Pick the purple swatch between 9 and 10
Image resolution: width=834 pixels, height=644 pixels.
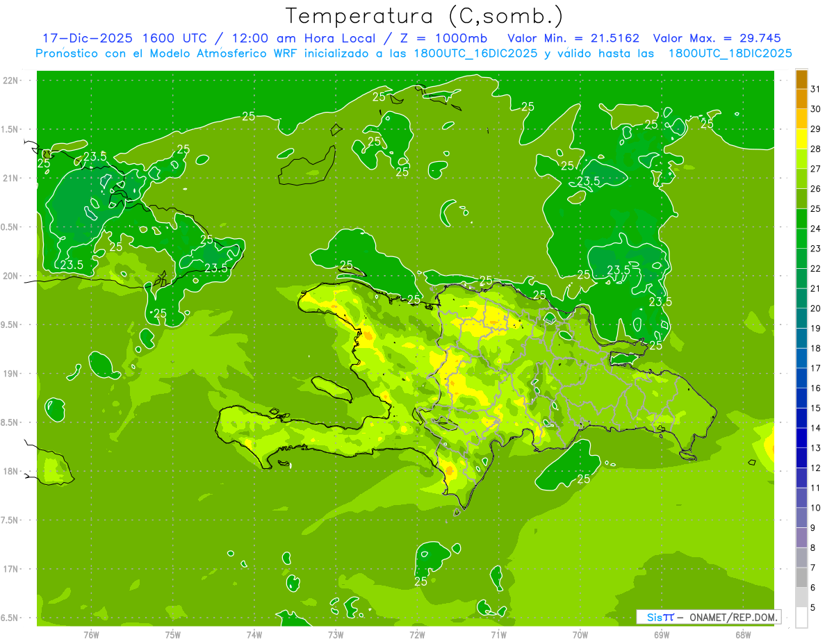(x=801, y=518)
